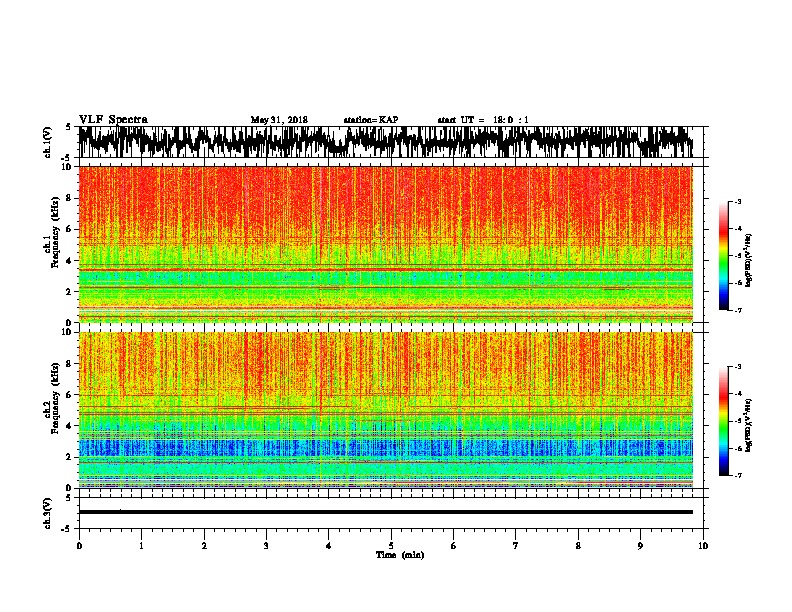Click the "7" minute tick label
Screen dimensions: 792x612
[x=516, y=546]
